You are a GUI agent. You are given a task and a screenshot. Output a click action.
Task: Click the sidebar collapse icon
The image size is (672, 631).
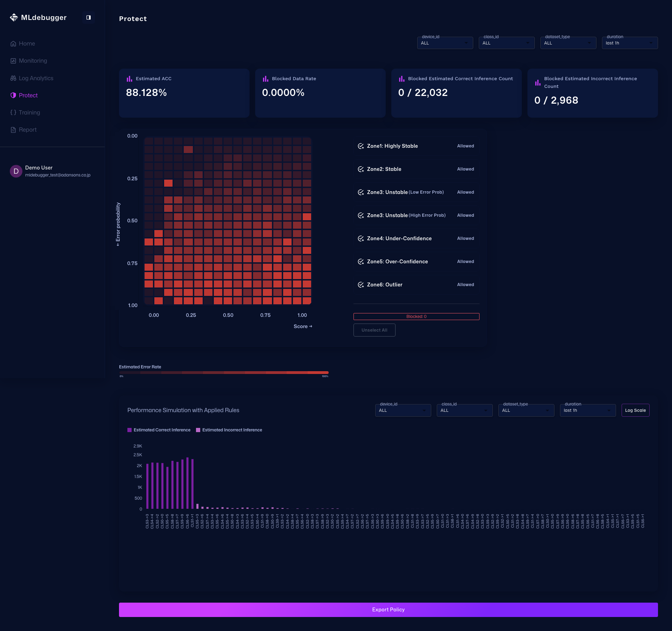tap(88, 18)
